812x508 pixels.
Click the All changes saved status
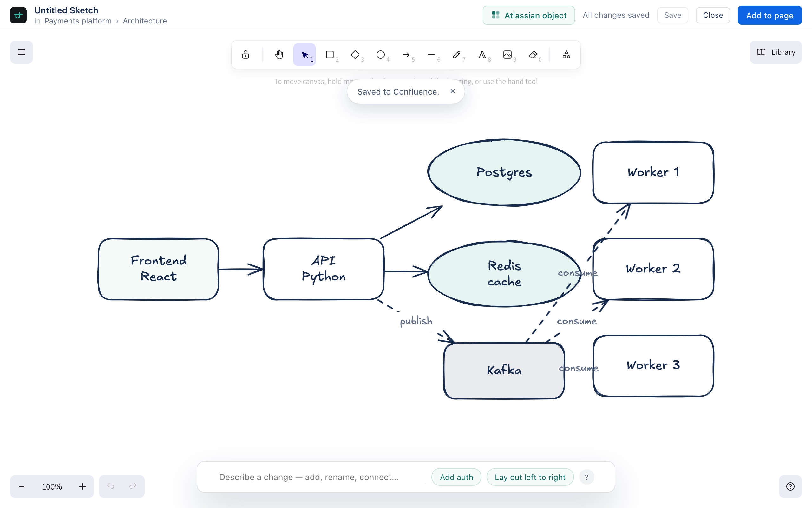point(616,15)
